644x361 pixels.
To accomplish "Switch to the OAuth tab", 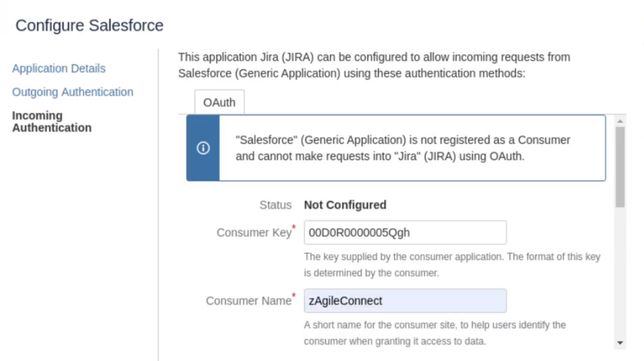I will [219, 102].
